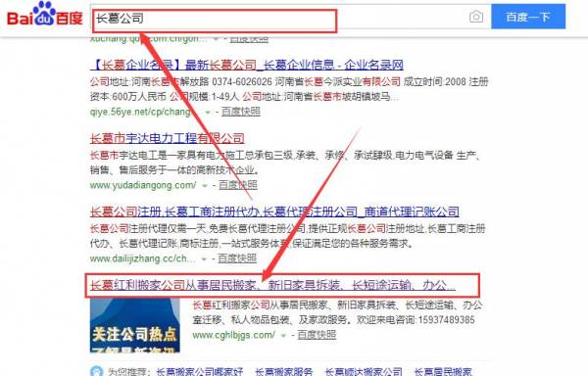This screenshot has height=376, width=588.
Task: Expand dropdown arrow next to qiye.56ye.net URL
Action: coord(208,113)
